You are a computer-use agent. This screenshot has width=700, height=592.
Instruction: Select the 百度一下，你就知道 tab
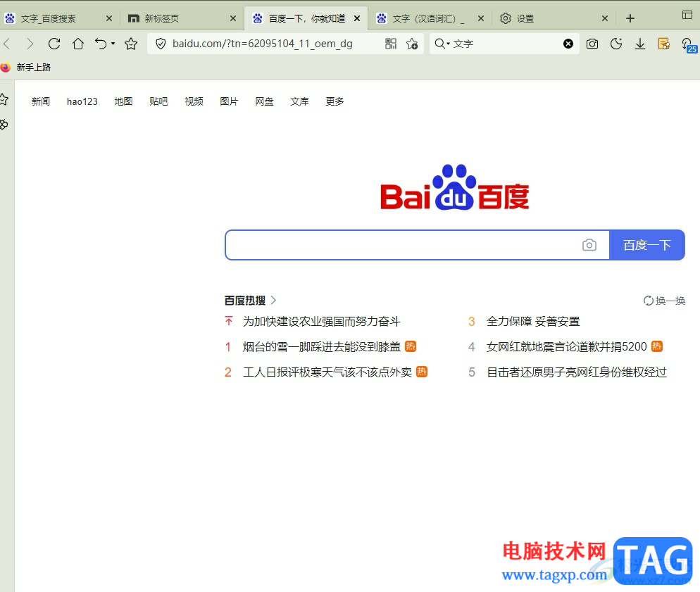pos(307,18)
